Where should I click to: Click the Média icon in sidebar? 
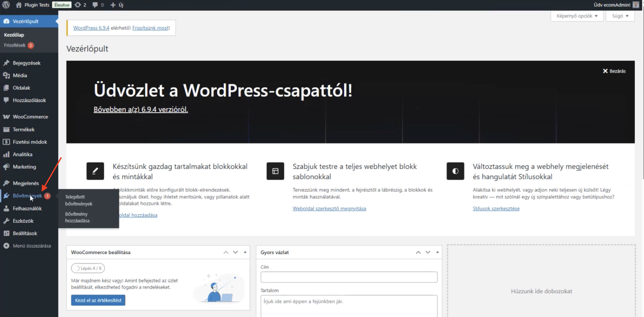point(6,75)
